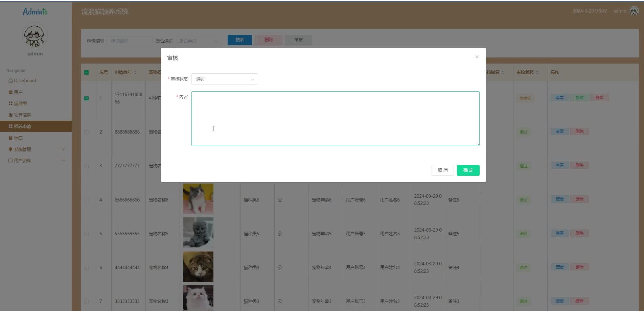The height and width of the screenshot is (311, 644).
Task: Click the 用户账号5 cell
Action: (356, 234)
